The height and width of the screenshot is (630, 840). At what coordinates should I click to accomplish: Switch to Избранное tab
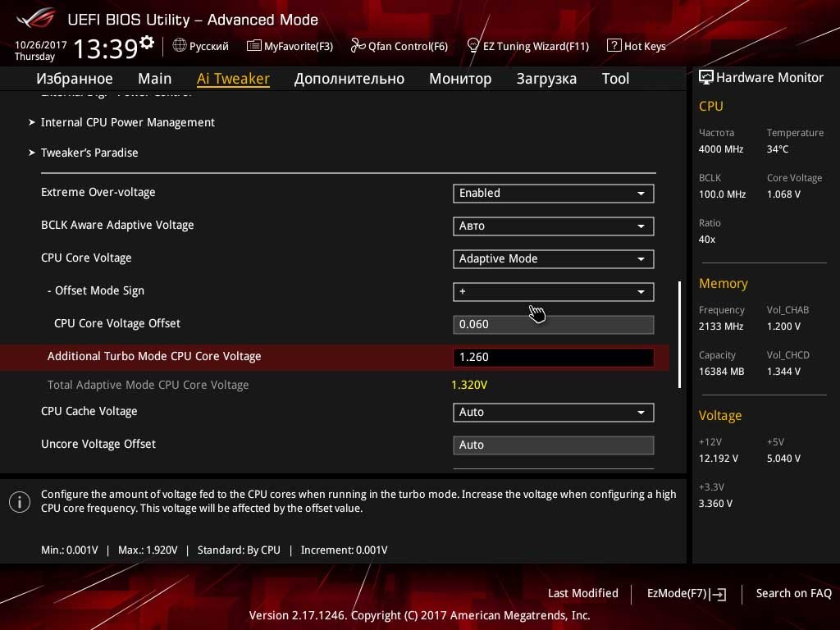pyautogui.click(x=75, y=79)
